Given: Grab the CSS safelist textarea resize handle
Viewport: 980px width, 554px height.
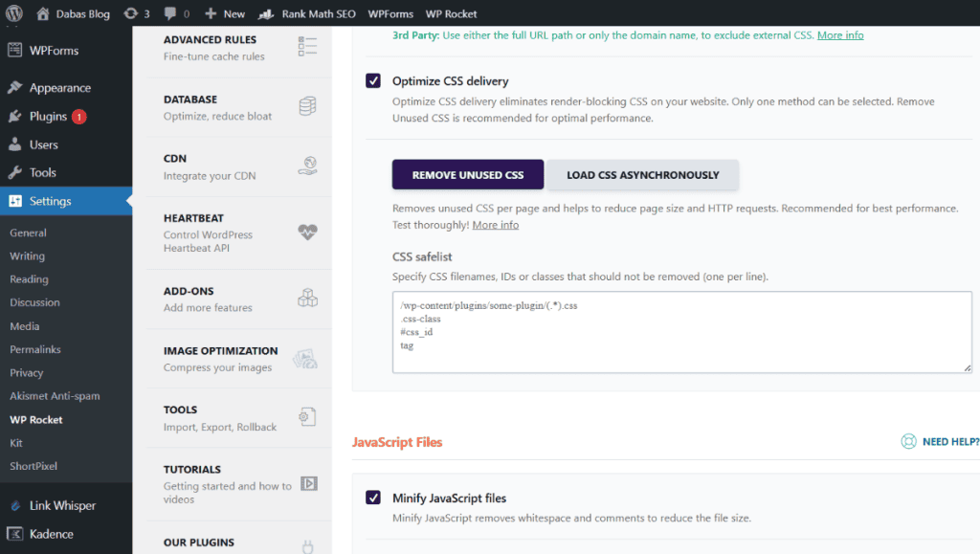Looking at the screenshot, I should [x=967, y=368].
